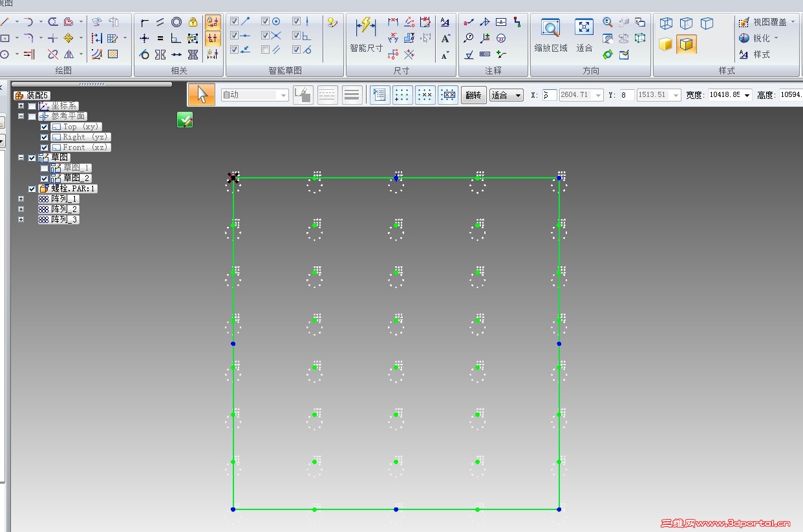The image size is (803, 532).
Task: Open the 视图覆盖 dropdown arrow
Action: pyautogui.click(x=792, y=22)
